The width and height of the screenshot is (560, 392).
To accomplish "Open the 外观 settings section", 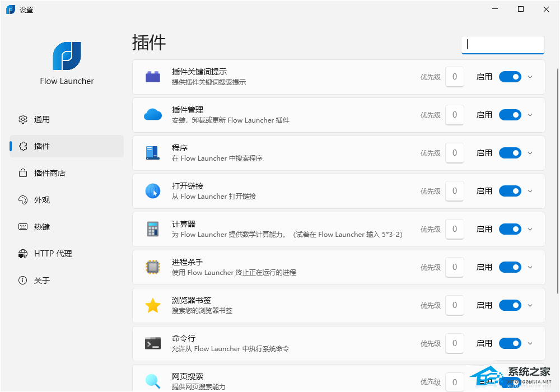I will 67,200.
